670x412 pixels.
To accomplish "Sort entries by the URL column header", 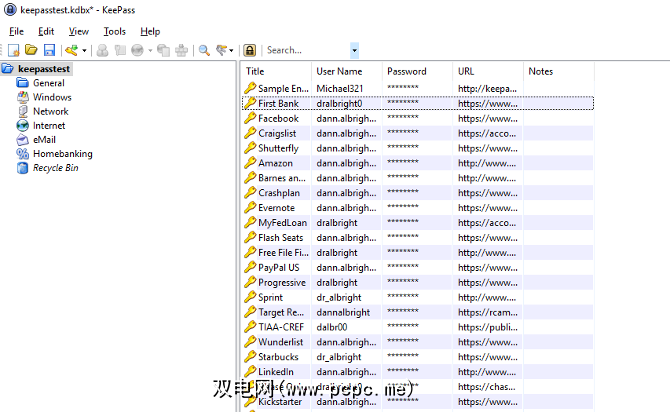I will (x=488, y=71).
